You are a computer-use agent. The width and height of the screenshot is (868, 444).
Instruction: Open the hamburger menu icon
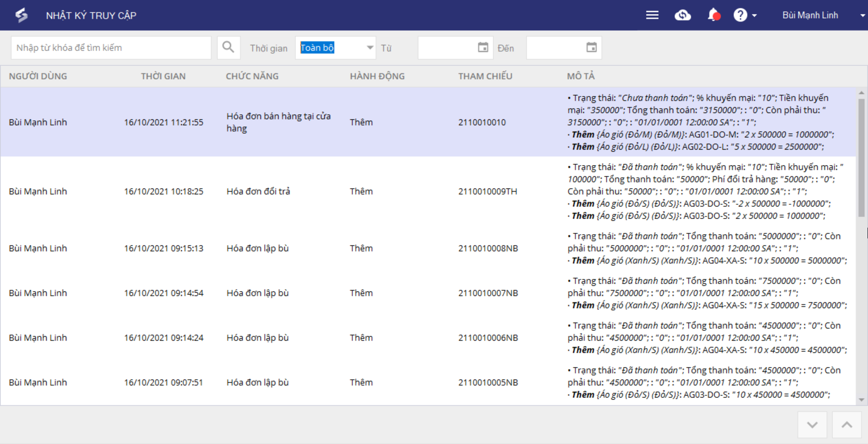pyautogui.click(x=652, y=15)
